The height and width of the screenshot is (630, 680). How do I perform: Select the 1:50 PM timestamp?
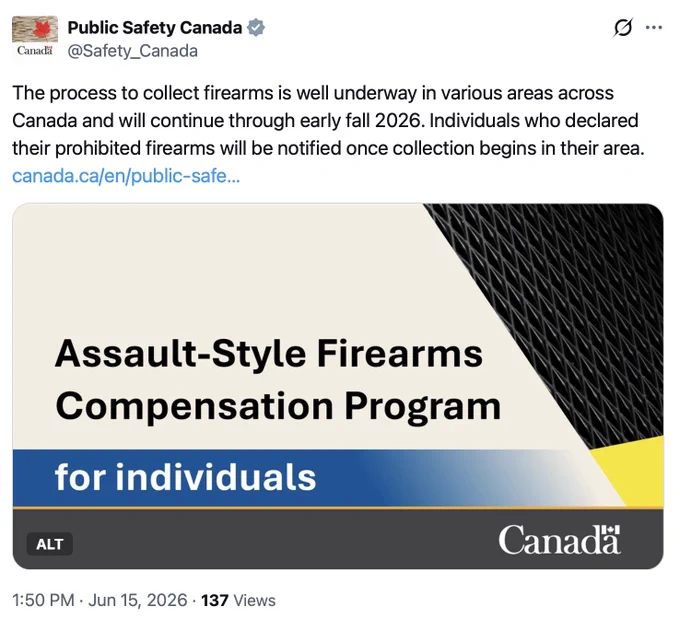(x=43, y=600)
